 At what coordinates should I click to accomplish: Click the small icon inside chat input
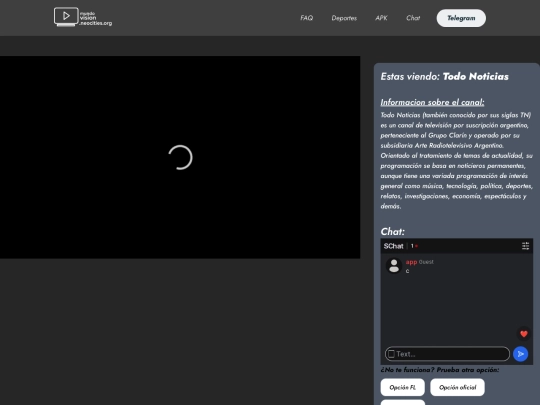391,354
